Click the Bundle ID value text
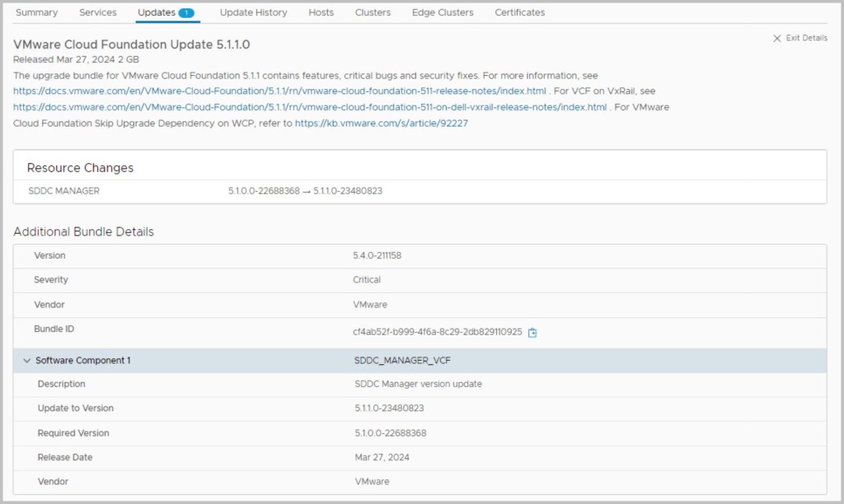The image size is (844, 504). (437, 332)
